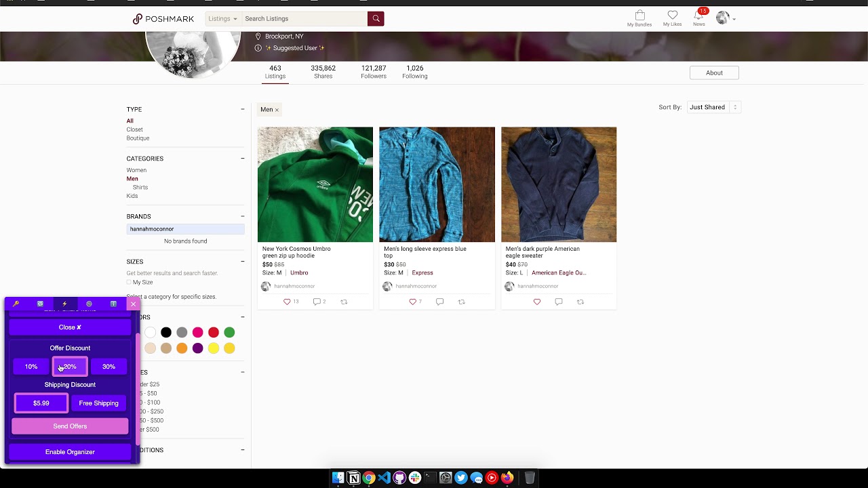
Task: Open Visual Studio Code from the dock
Action: click(x=384, y=478)
